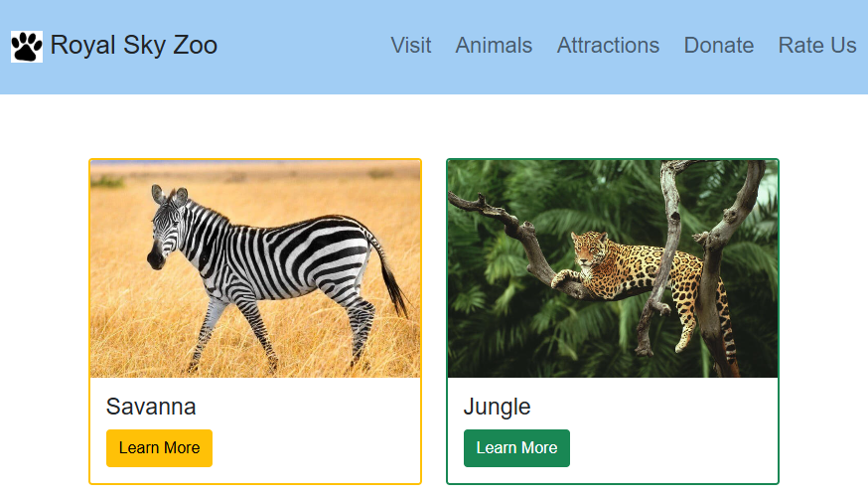Click the Savanna card title
Screen dimensions: 868x498
[151, 407]
